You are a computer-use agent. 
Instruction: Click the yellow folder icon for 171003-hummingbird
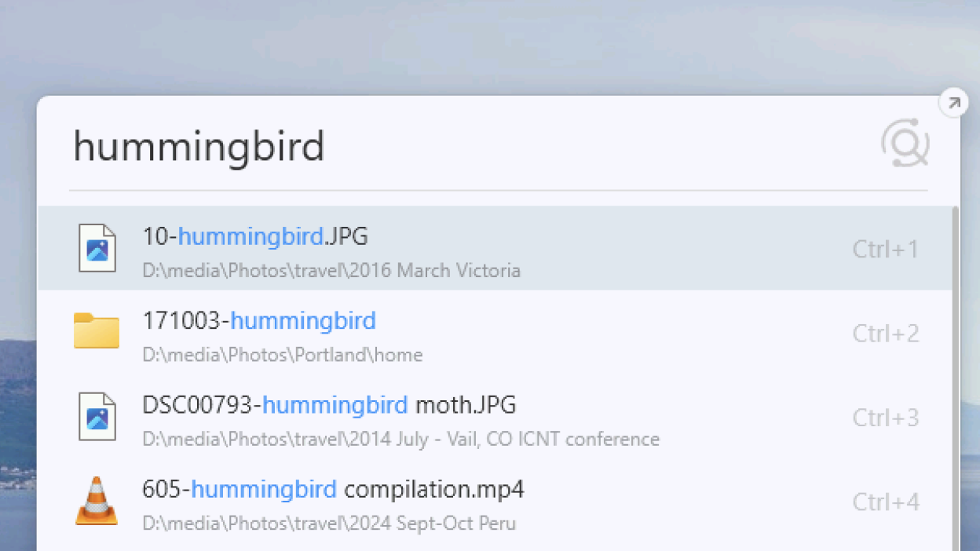point(97,331)
